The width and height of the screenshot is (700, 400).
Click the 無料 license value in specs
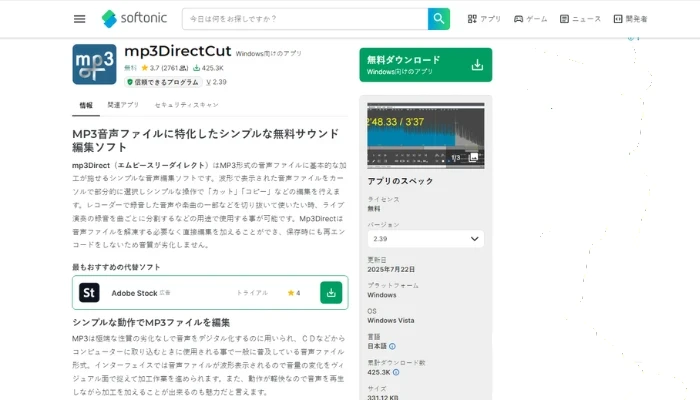374,209
